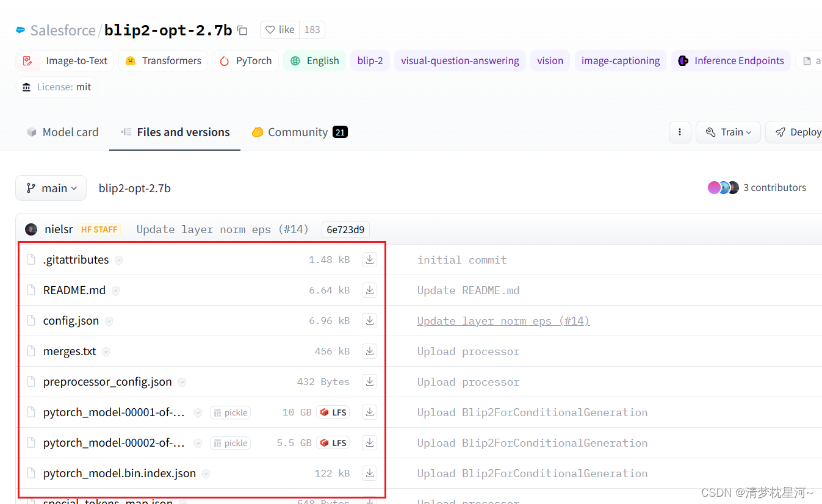Download the config.json file
This screenshot has width=822, height=504.
[x=369, y=320]
